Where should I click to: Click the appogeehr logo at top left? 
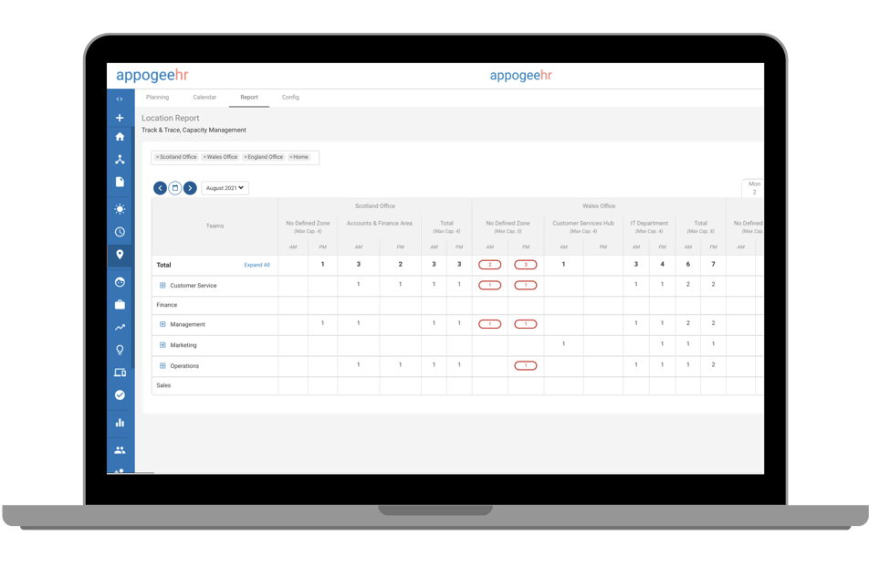click(152, 75)
